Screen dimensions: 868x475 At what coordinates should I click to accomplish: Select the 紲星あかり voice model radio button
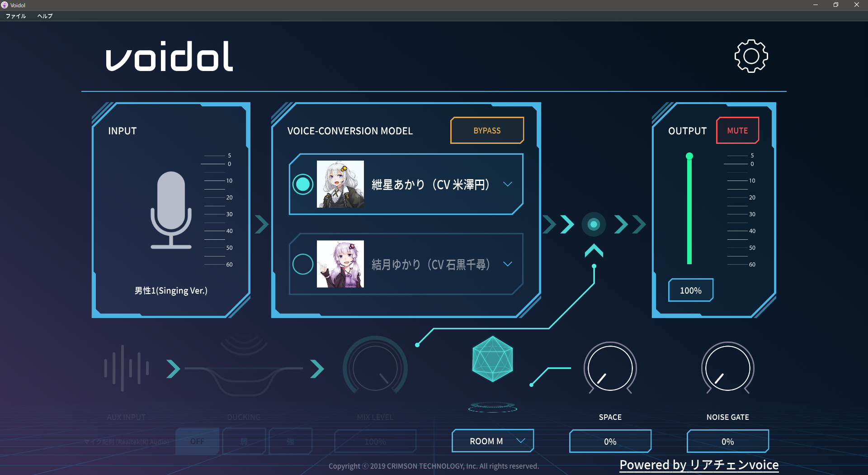coord(302,184)
